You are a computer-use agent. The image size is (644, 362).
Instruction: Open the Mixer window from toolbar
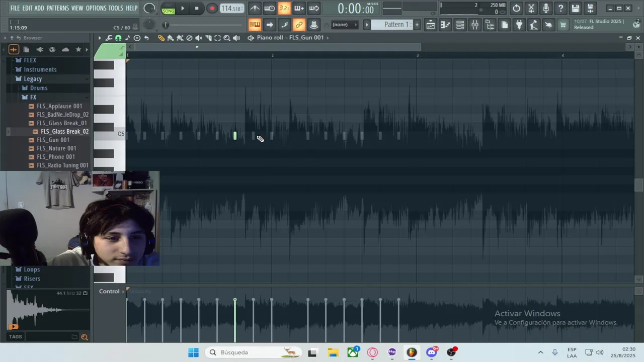[x=474, y=25]
